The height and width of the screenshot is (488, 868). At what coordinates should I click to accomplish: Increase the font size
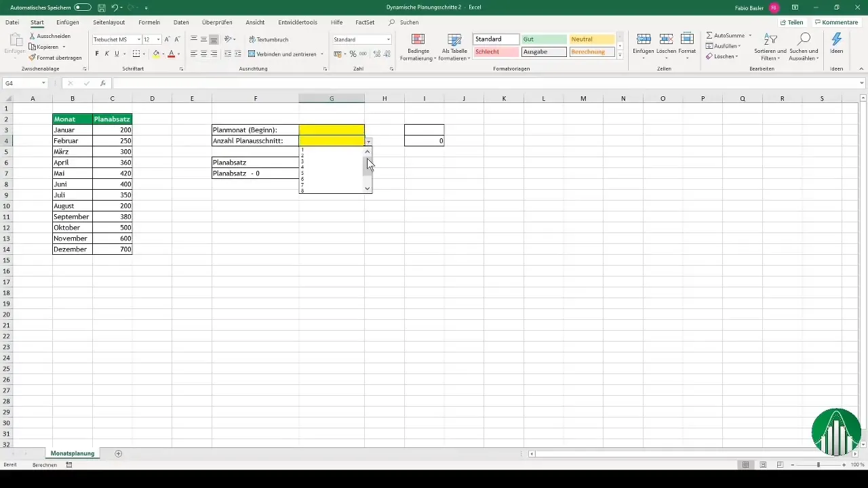pyautogui.click(x=167, y=39)
